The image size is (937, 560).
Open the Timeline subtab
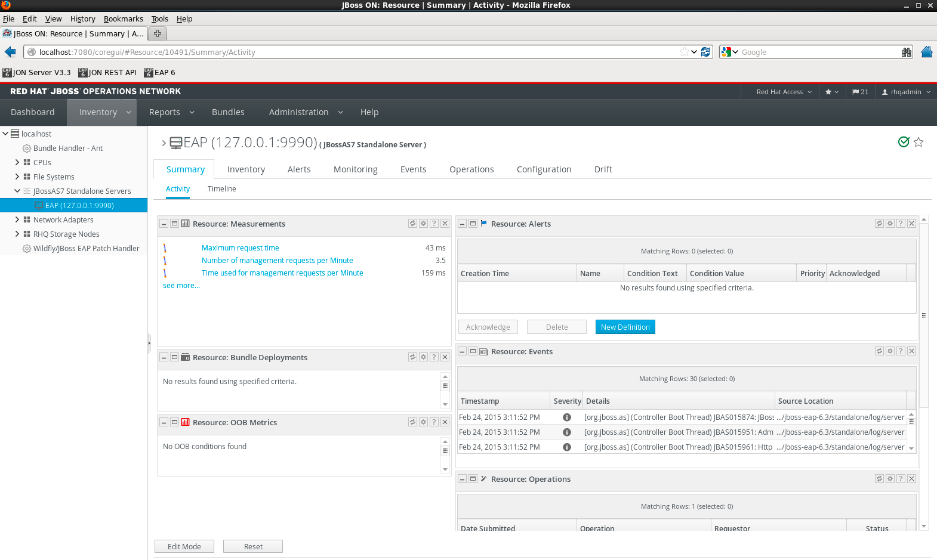click(222, 188)
